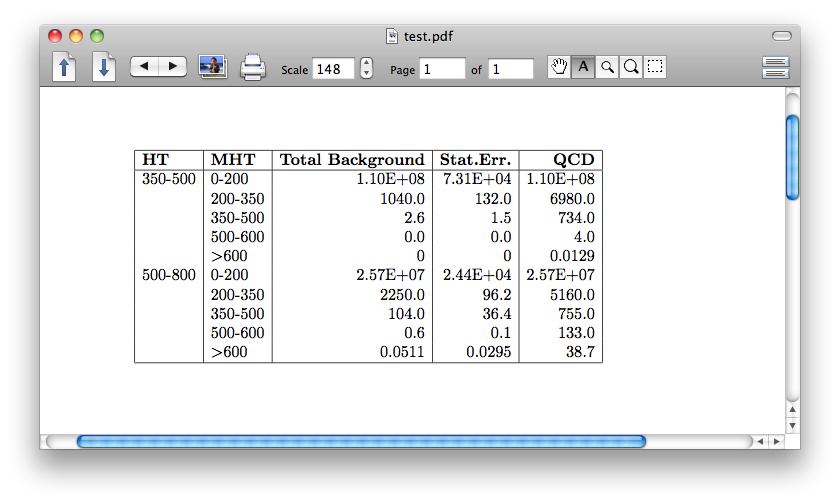Viewport: 840px width, 504px height.
Task: Click the 0.0295 stat error value
Action: pos(489,352)
